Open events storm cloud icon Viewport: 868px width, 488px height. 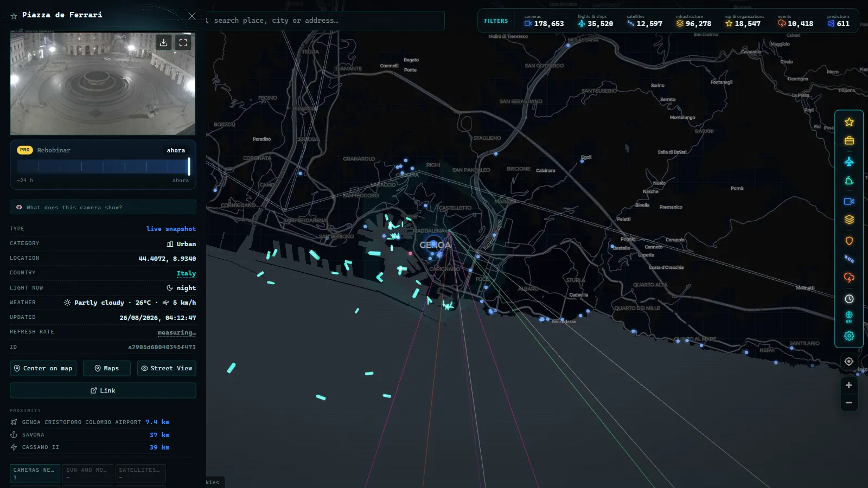click(849, 278)
